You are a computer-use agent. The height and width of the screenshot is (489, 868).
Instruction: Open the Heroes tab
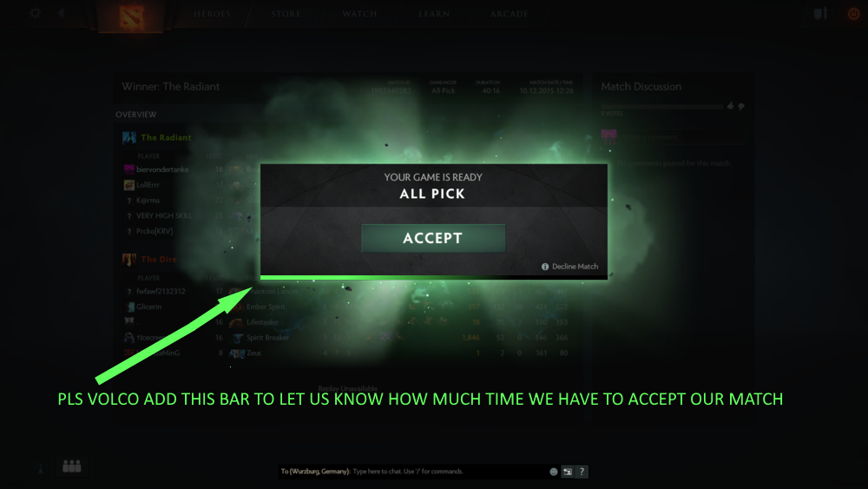click(212, 14)
